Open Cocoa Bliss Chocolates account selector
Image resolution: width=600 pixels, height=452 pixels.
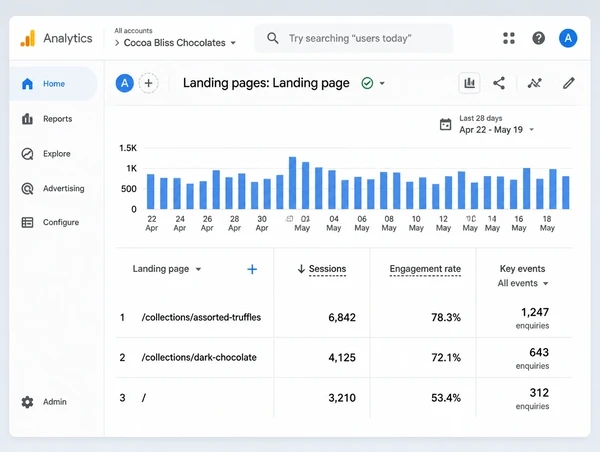tap(179, 43)
